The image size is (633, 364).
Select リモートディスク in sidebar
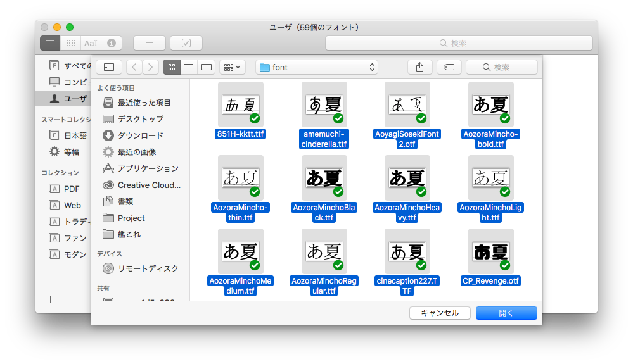(141, 268)
